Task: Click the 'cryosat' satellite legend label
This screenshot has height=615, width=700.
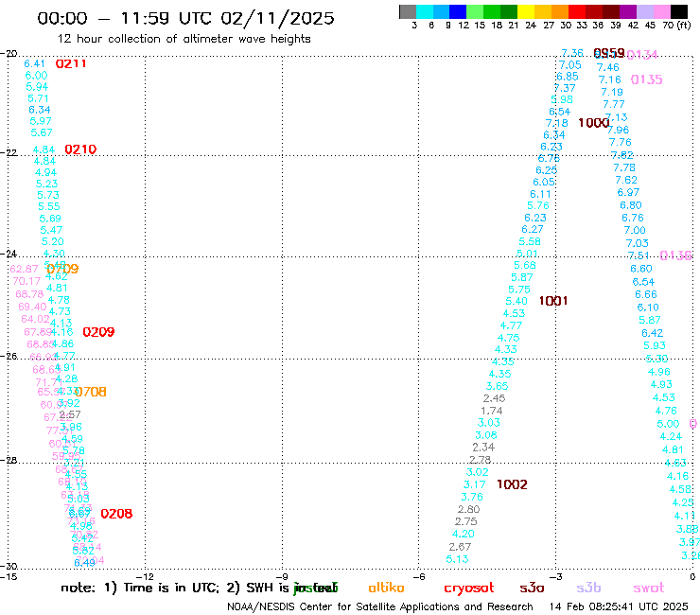Action: click(469, 589)
